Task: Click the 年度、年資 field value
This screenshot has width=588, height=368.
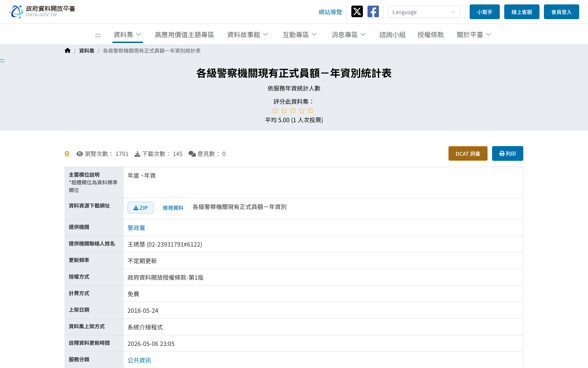Action: pos(141,176)
